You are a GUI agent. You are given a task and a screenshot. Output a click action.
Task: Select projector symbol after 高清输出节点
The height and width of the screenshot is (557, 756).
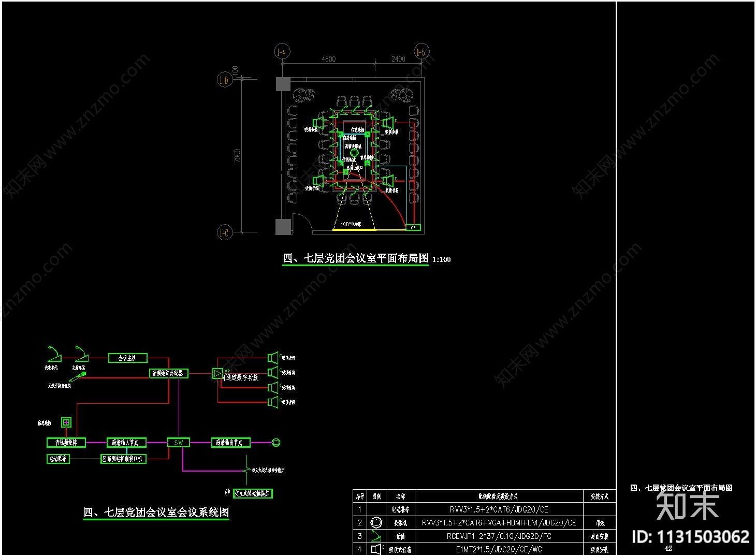click(x=276, y=443)
